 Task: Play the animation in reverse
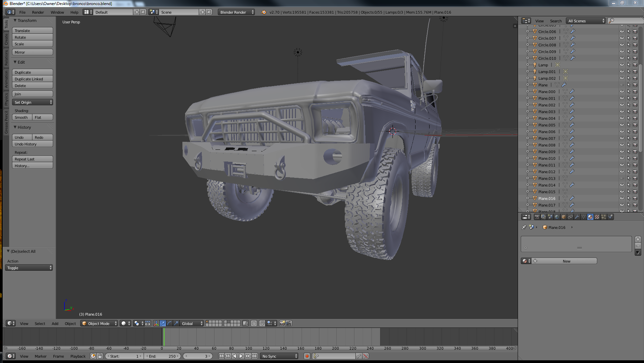point(234,356)
